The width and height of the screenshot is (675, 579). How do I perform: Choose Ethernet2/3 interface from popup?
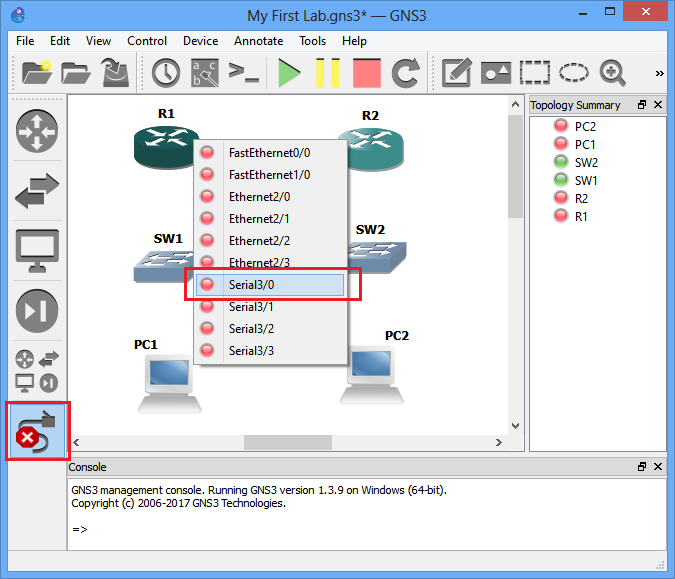coord(270,262)
